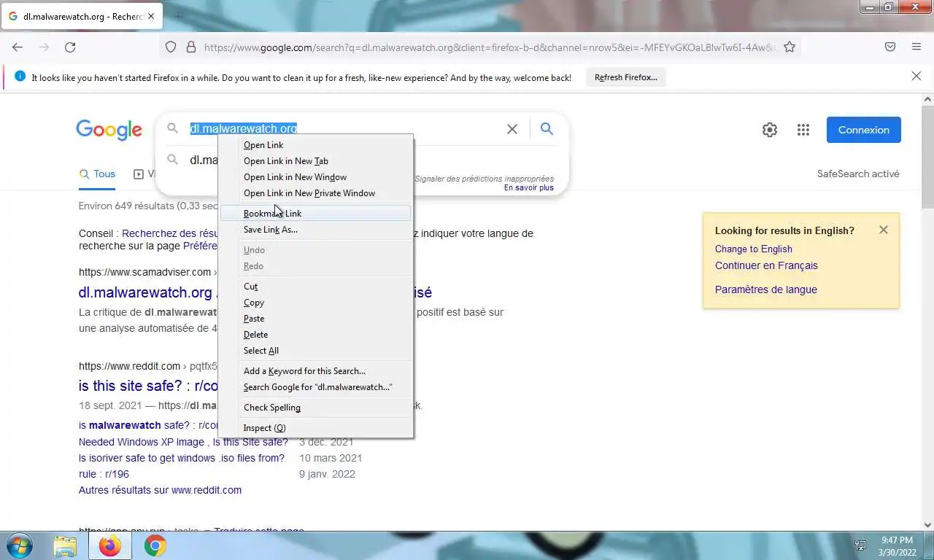The height and width of the screenshot is (560, 934).
Task: Select the Tous results tab
Action: pyautogui.click(x=97, y=174)
